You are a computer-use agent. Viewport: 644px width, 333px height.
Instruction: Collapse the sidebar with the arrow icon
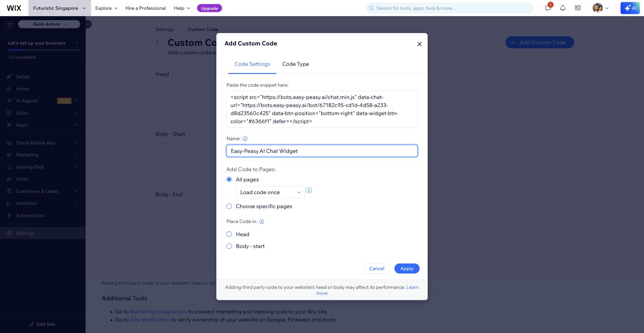88,24
